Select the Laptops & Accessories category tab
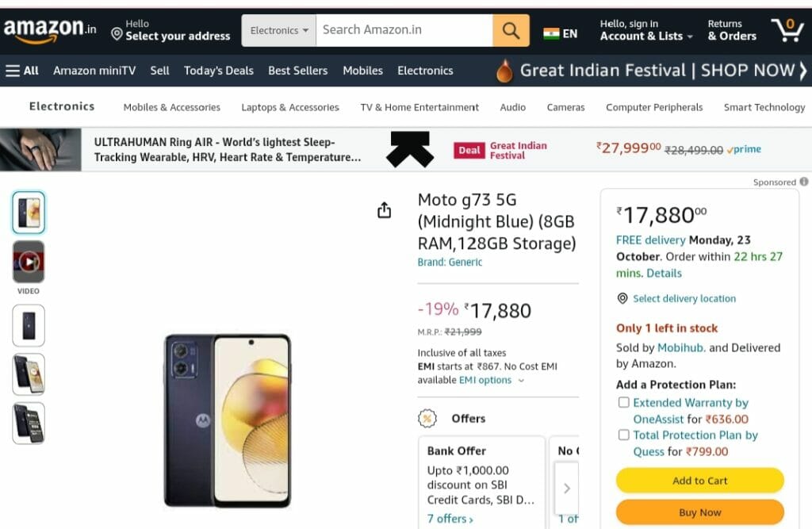 290,107
